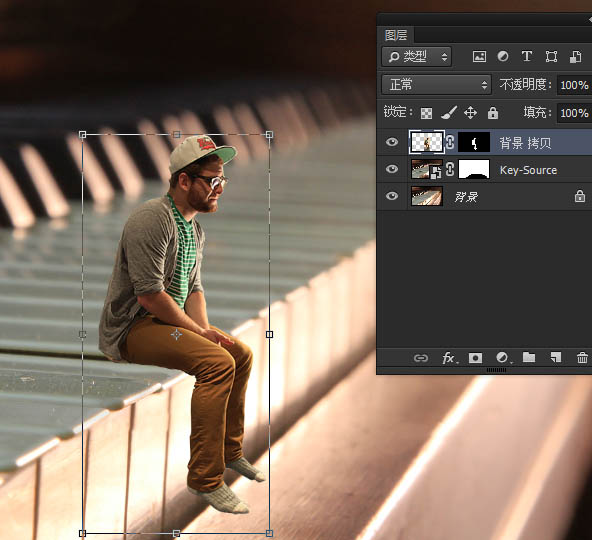Click transform handle at middle of left edge
Screen dimensions: 592x540
click(82, 334)
